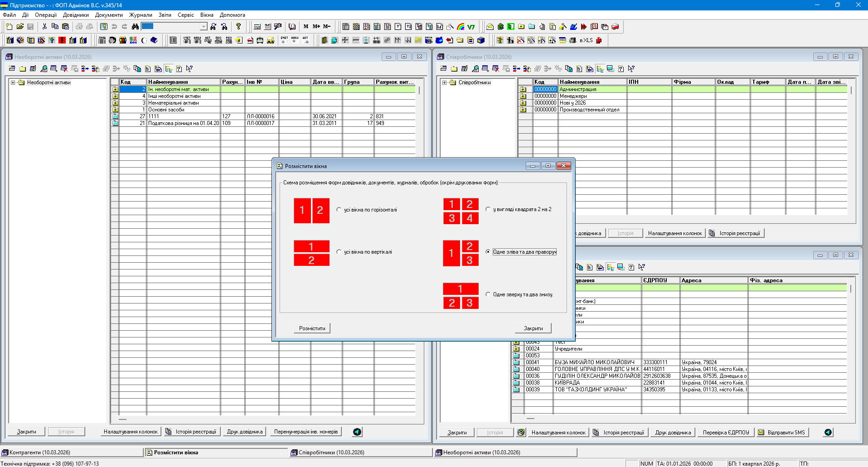868x467 pixels.
Task: Click the vertical-layout red preview thumbnail
Action: pos(311,253)
